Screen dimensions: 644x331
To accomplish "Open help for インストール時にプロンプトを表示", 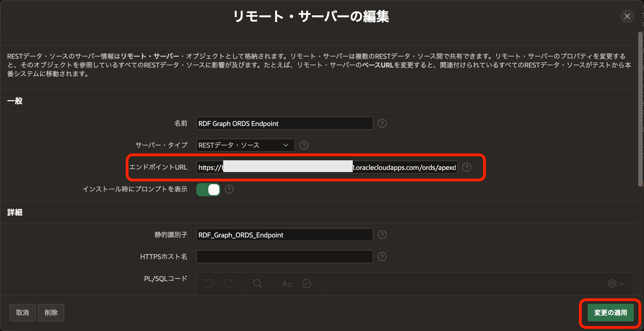I will (x=229, y=189).
